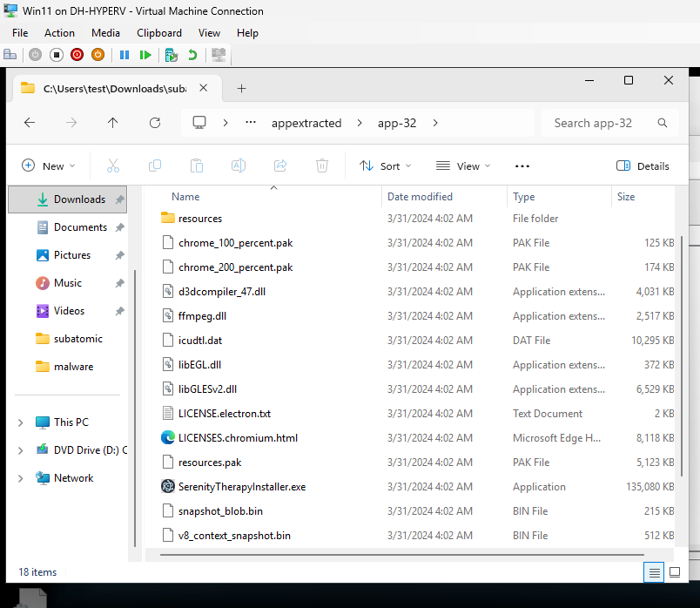Click the Delete trash icon
Screen dimensions: 700x608
tap(322, 166)
